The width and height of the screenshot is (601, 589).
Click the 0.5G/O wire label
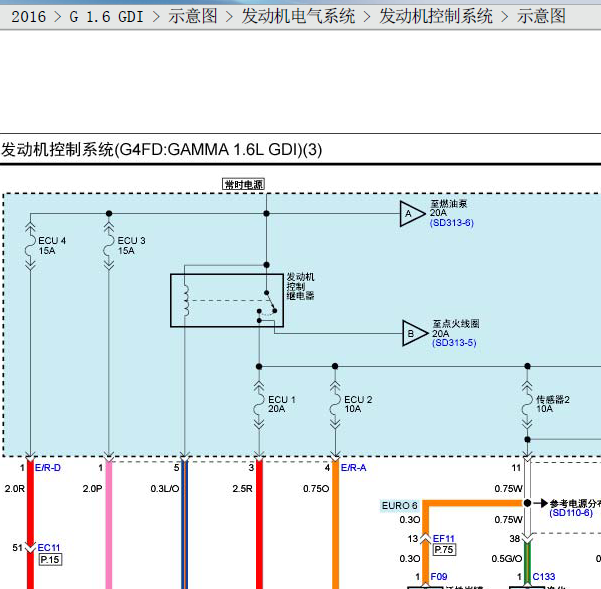507,559
